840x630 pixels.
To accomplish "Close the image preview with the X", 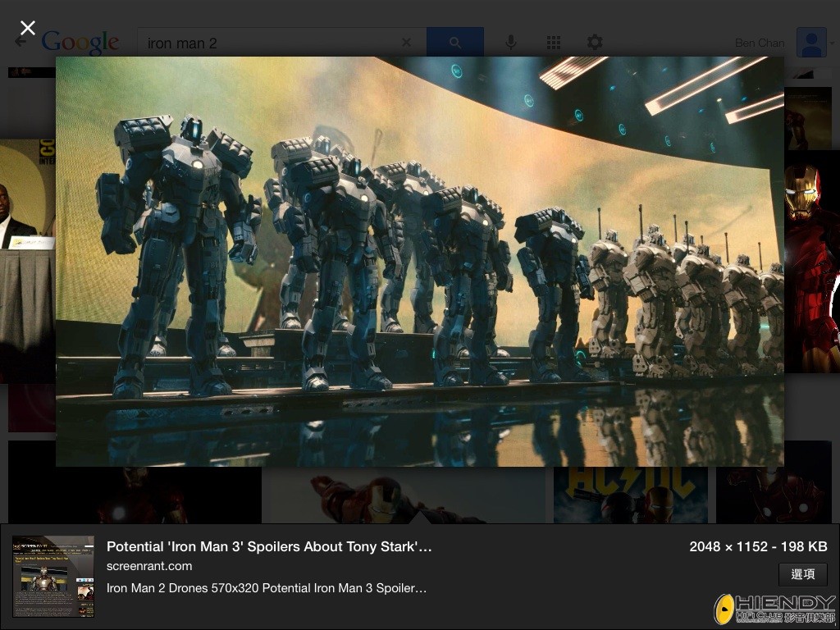I will [x=27, y=28].
